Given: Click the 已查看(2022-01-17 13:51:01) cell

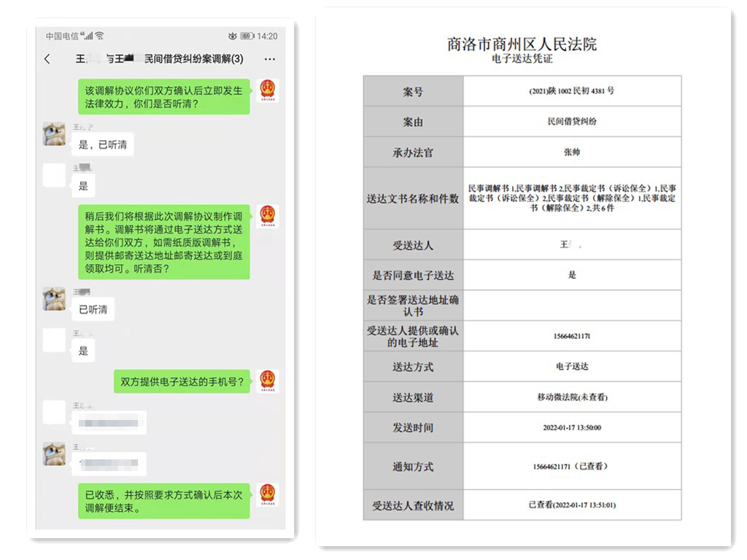Looking at the screenshot, I should click(572, 505).
